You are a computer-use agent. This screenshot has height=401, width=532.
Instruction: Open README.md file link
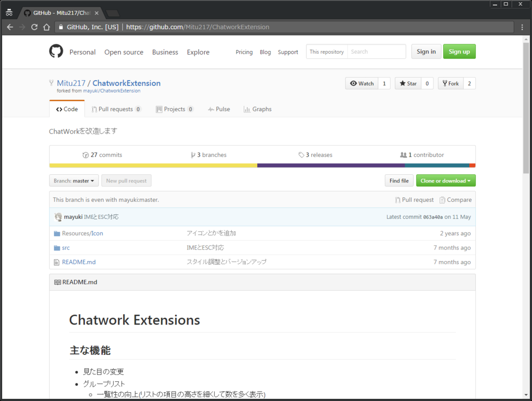point(79,262)
